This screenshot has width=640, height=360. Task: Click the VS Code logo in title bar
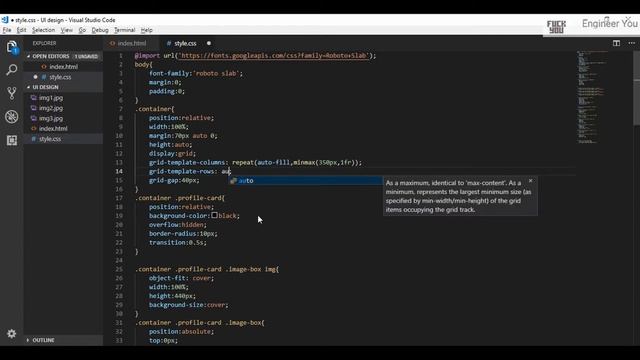click(x=4, y=20)
